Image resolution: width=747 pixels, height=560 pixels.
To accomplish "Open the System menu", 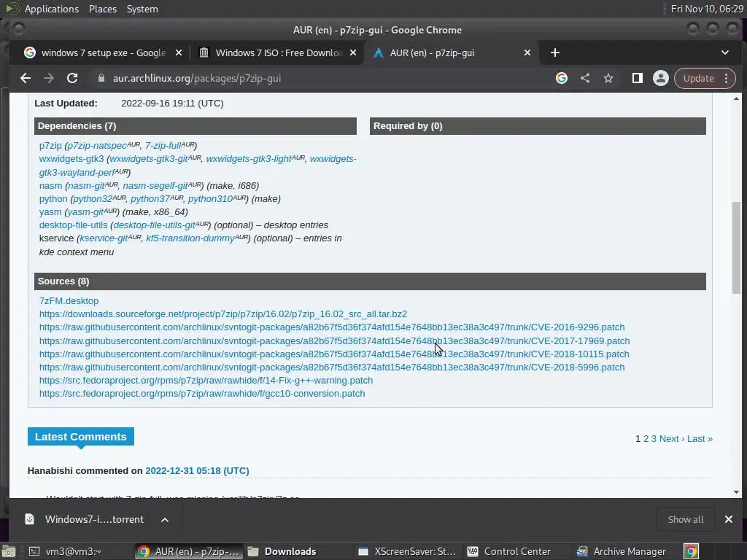I will pos(142,9).
